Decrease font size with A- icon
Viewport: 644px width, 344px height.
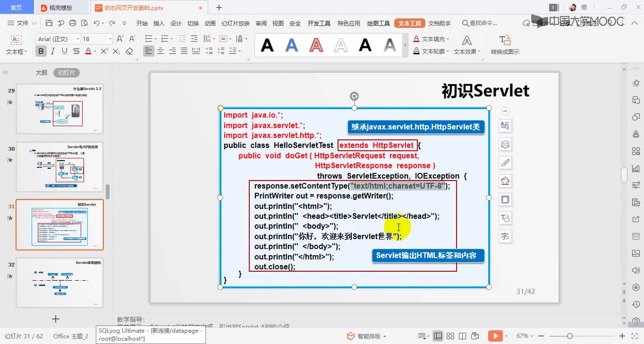tap(132, 39)
